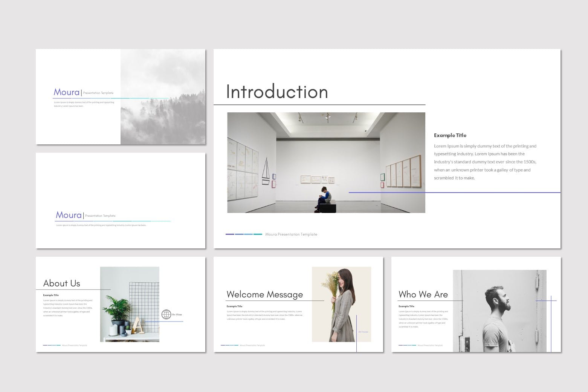
Task: Click the plant photo on the About Us slide
Action: 129,305
